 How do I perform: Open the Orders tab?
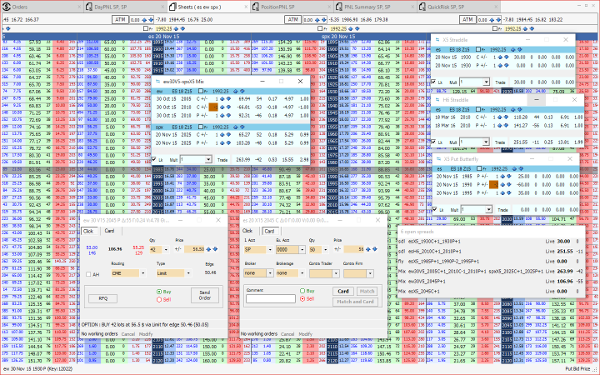pyautogui.click(x=41, y=7)
